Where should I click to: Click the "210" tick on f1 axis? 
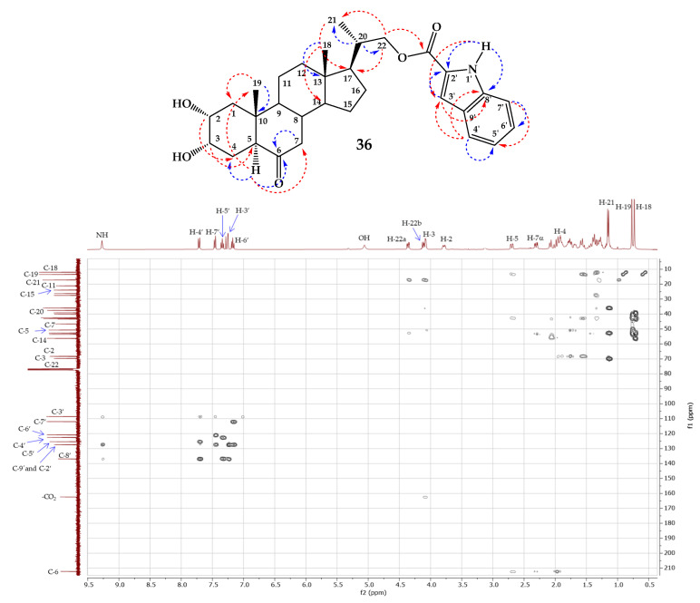pos(670,568)
